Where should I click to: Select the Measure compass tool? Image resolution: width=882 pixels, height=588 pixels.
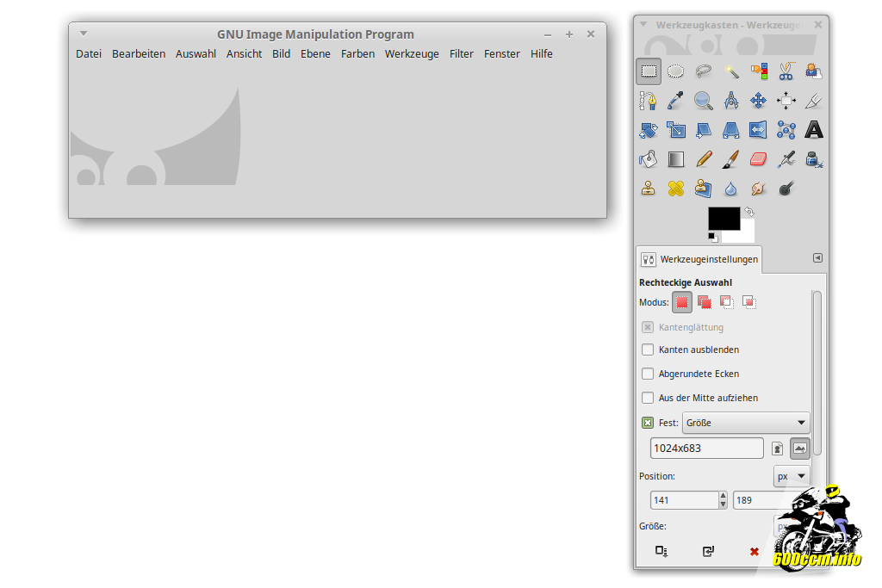click(x=730, y=101)
